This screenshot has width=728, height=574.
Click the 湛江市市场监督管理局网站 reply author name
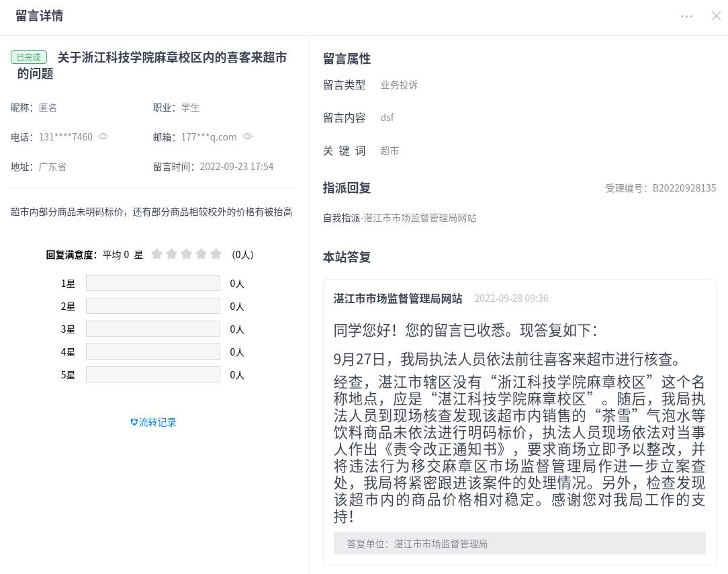coord(398,298)
